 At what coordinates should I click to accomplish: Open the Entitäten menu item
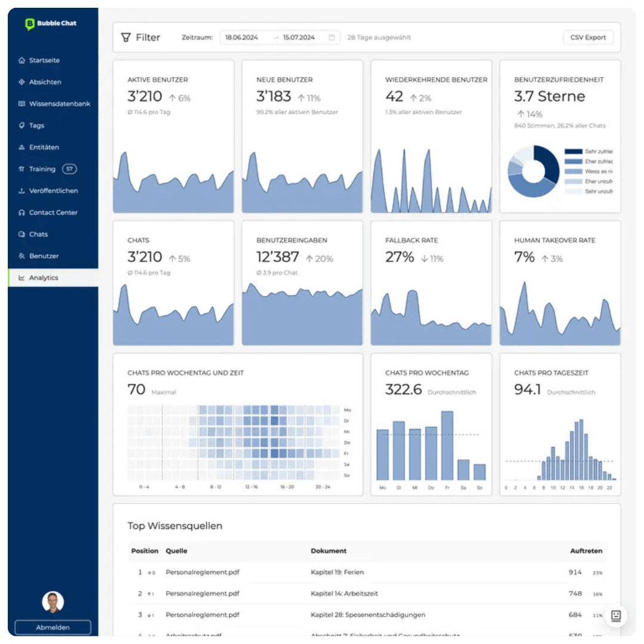(44, 147)
